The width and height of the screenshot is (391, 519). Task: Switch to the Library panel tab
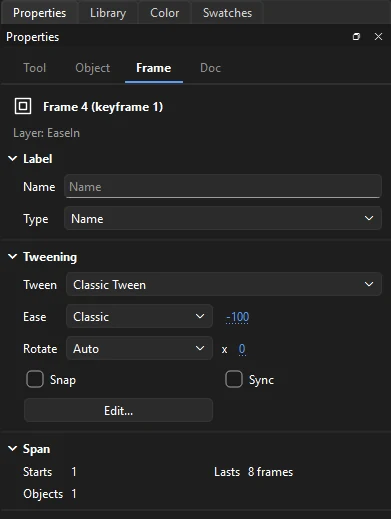coord(108,13)
